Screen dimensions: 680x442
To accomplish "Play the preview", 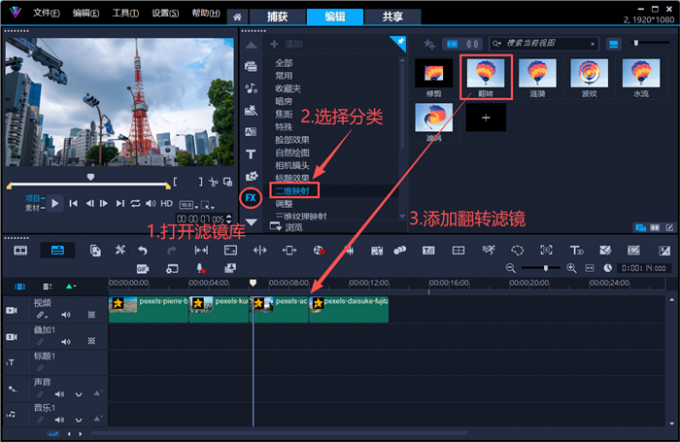I will click(55, 203).
